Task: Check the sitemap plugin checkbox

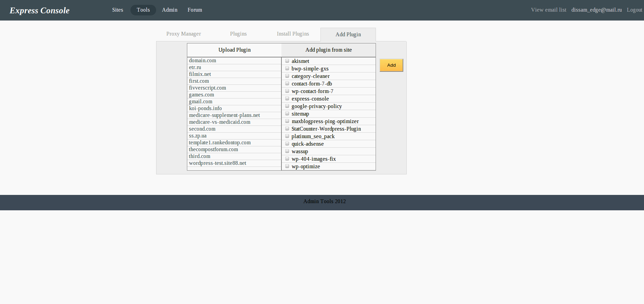Action: click(287, 114)
